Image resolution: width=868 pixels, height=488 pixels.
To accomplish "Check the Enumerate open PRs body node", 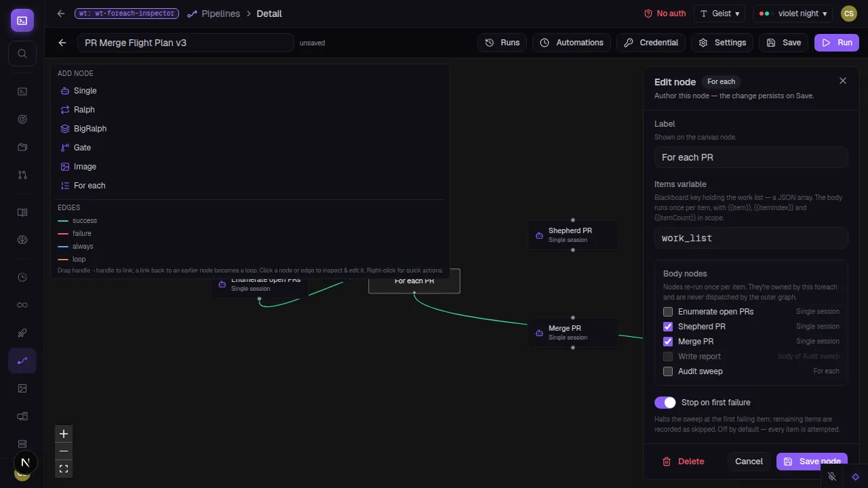I will (668, 312).
